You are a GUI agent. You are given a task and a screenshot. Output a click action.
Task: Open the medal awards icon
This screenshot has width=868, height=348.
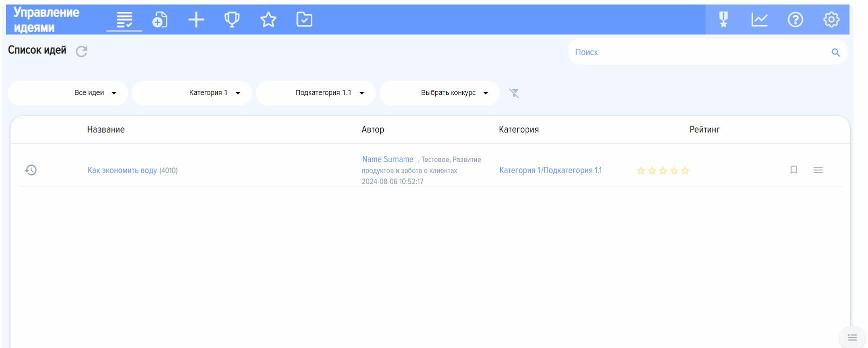(723, 20)
